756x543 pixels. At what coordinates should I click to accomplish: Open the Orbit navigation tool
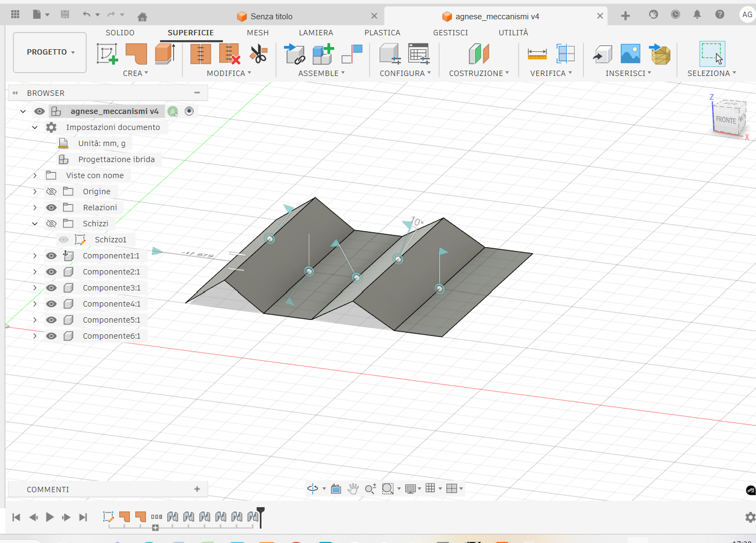pyautogui.click(x=313, y=488)
